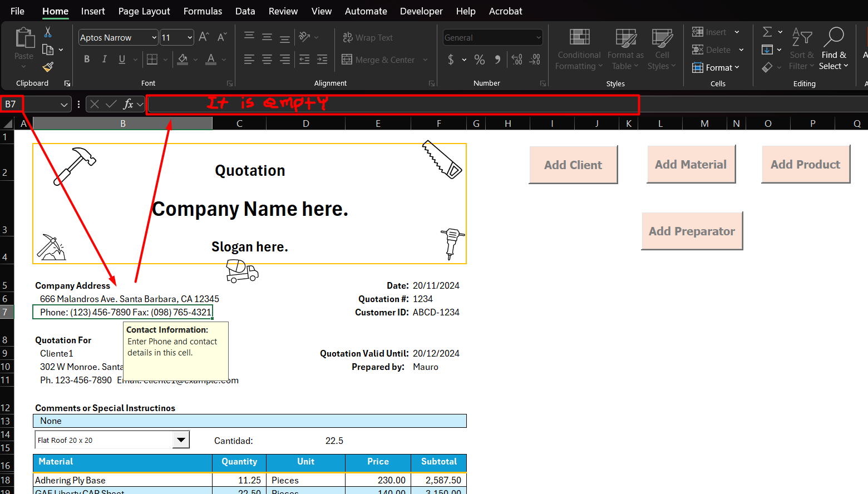Apply the Fill Color bucket
The width and height of the screenshot is (868, 494).
(183, 59)
